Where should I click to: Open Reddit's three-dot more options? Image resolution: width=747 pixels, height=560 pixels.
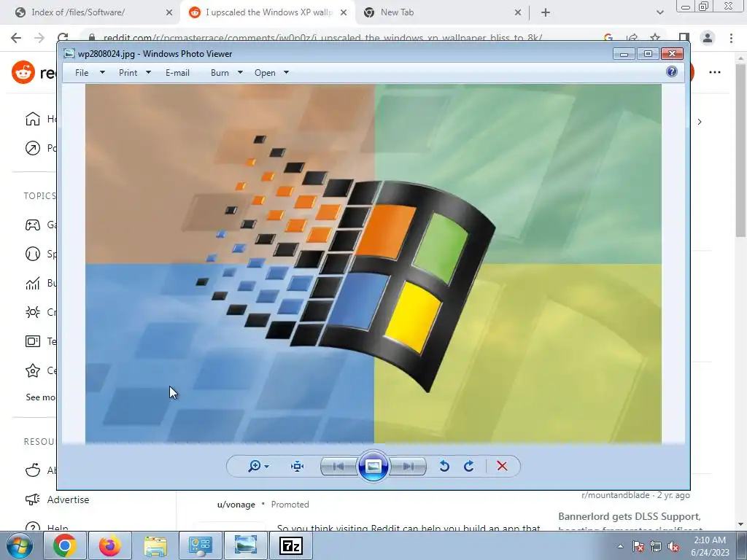(x=715, y=72)
